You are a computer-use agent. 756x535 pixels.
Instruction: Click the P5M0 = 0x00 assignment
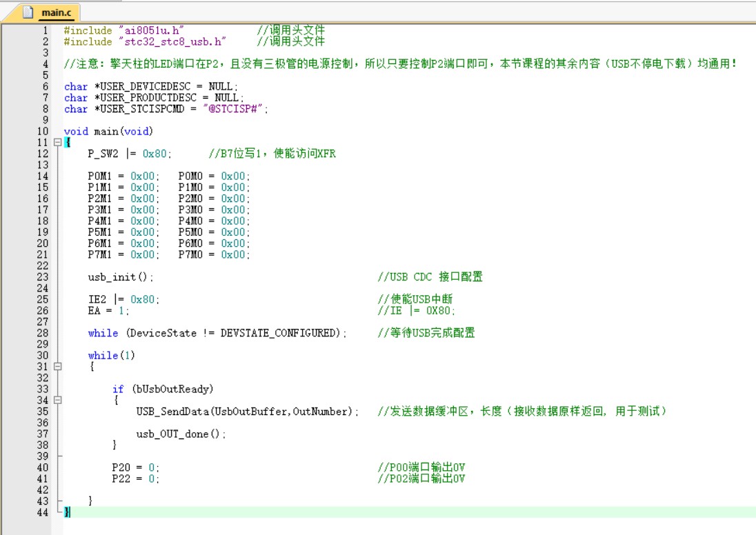pos(214,232)
